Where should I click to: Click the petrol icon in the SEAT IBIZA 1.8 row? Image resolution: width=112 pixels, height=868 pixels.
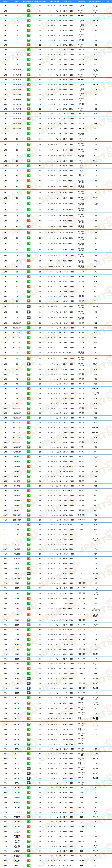[29, 525]
